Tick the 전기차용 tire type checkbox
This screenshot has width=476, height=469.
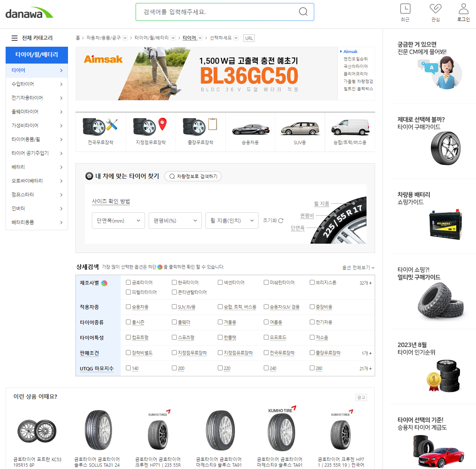[x=312, y=322]
